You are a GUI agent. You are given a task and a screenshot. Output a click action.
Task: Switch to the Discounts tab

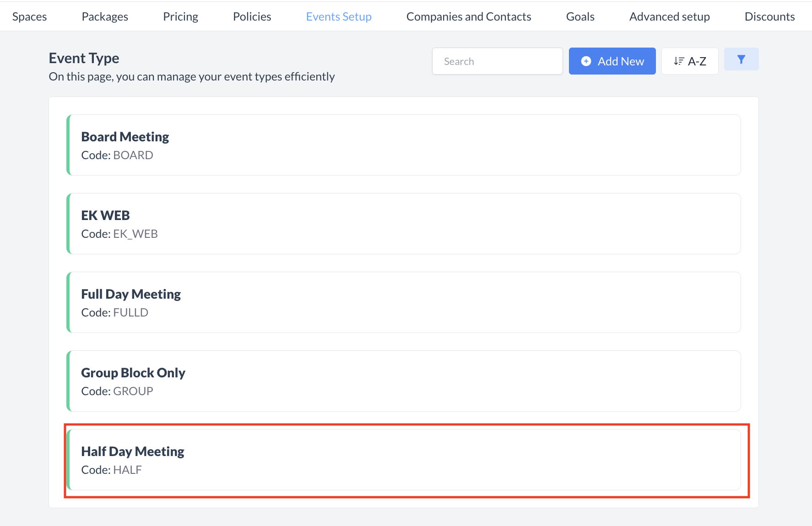pos(769,17)
